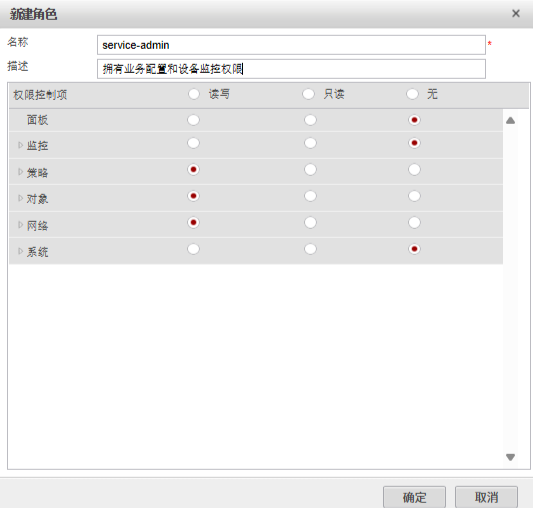The image size is (533, 508).
Task: Set 对象 permission to 无
Action: point(414,196)
